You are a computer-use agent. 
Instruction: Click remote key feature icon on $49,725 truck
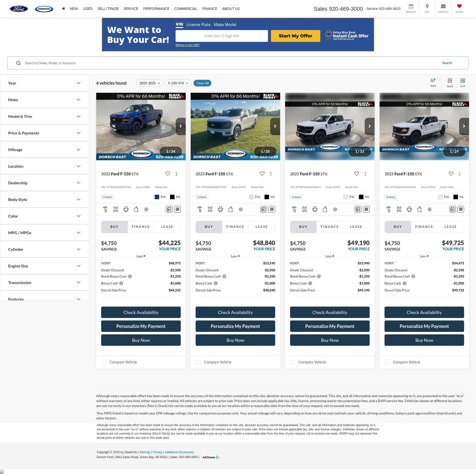pos(388,209)
